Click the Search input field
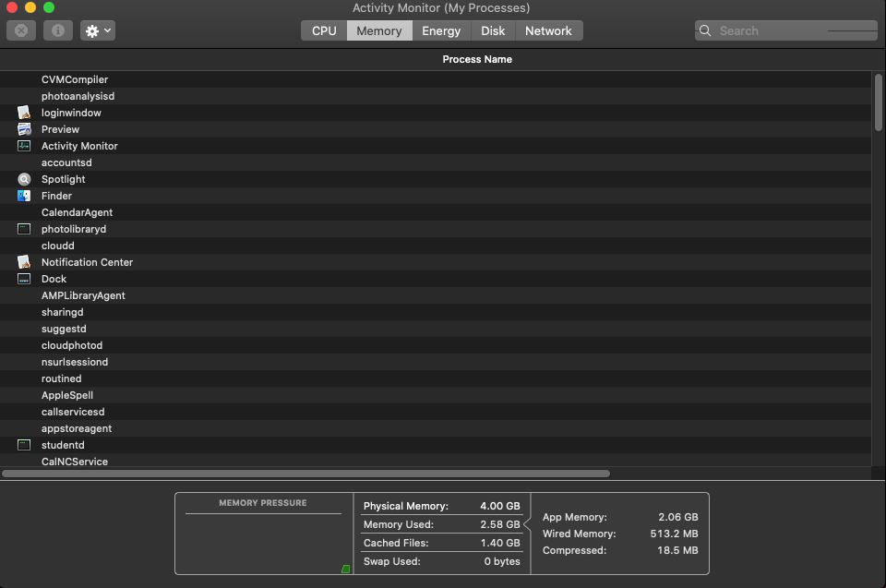Screen dimensions: 886x588 tap(786, 30)
